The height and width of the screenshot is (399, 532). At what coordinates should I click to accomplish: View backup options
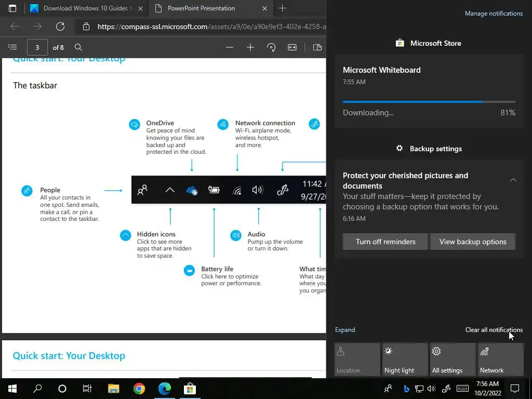(473, 242)
